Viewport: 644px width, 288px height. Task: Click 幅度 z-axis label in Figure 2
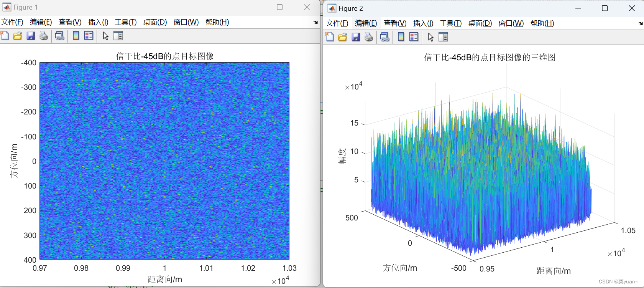pyautogui.click(x=342, y=156)
